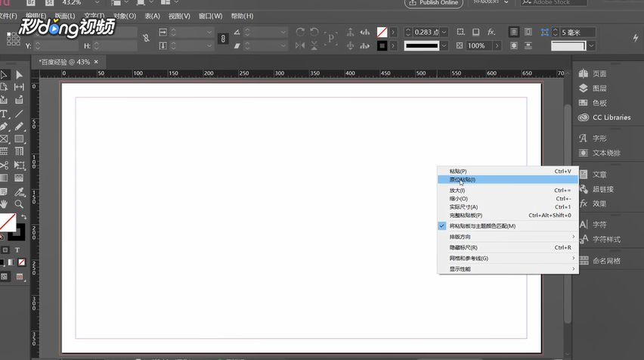Viewport: 644px width, 360px height.
Task: Choose 隐藏标尺(R) from context menu
Action: [x=508, y=247]
